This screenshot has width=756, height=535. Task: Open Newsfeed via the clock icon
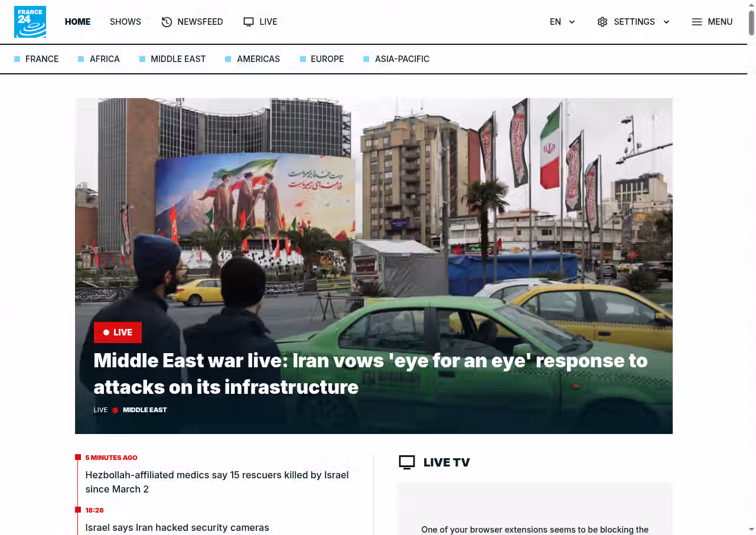pos(167,22)
